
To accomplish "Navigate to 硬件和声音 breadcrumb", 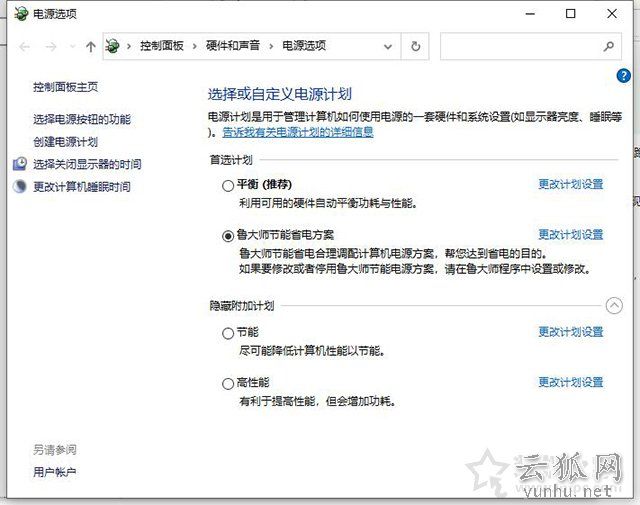I will pyautogui.click(x=233, y=46).
